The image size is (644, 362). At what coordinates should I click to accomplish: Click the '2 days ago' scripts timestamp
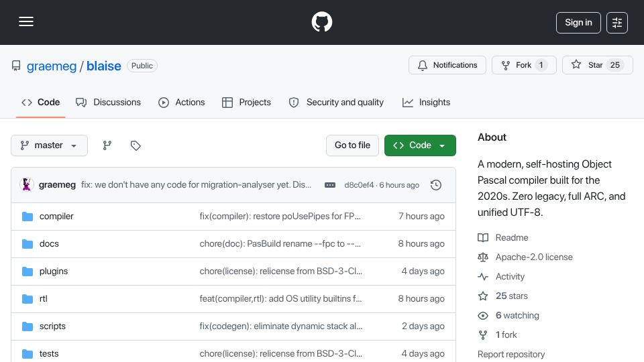click(423, 326)
